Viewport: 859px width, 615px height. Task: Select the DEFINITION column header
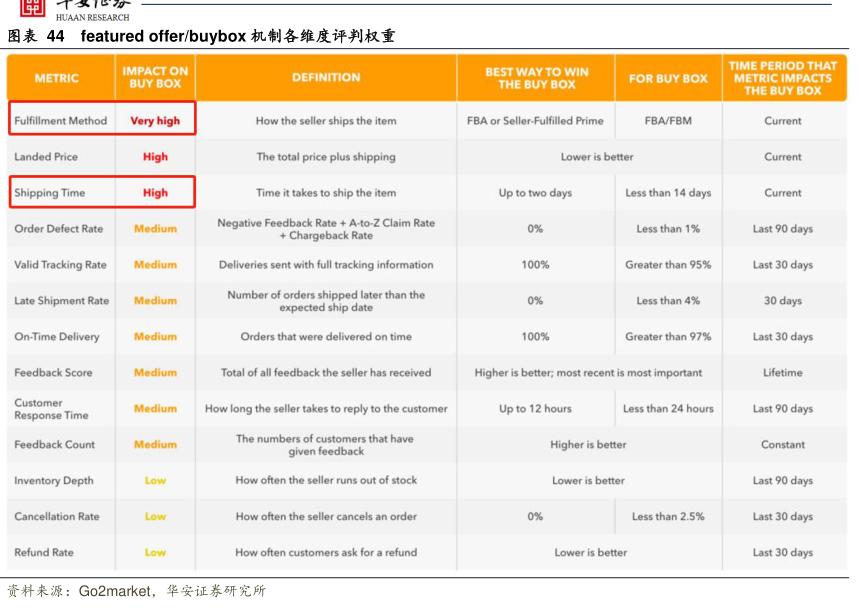(x=326, y=78)
